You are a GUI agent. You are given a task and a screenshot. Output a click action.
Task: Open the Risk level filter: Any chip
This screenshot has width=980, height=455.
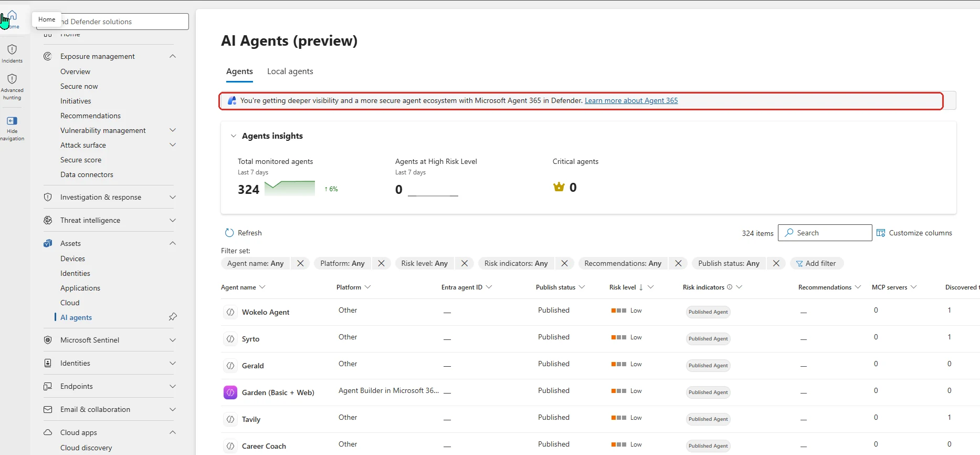pyautogui.click(x=425, y=263)
